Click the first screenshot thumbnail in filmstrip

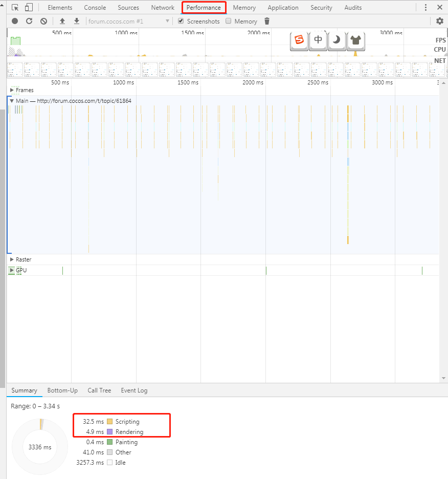[15, 70]
